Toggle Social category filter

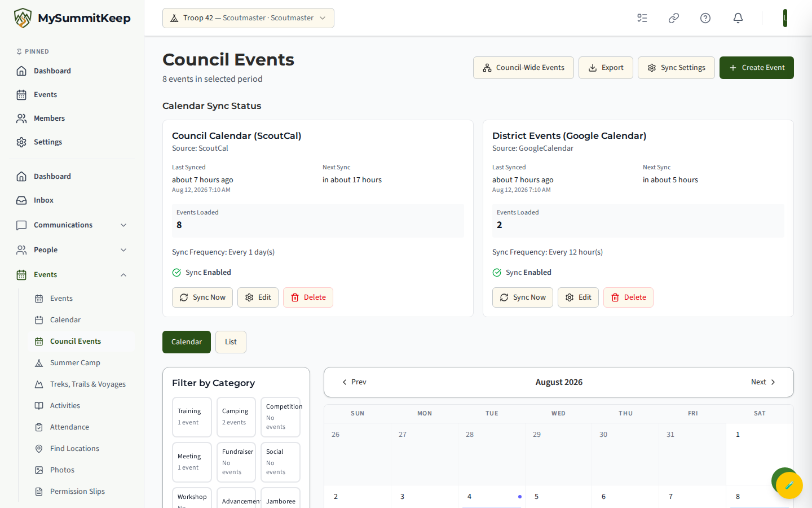tap(280, 462)
